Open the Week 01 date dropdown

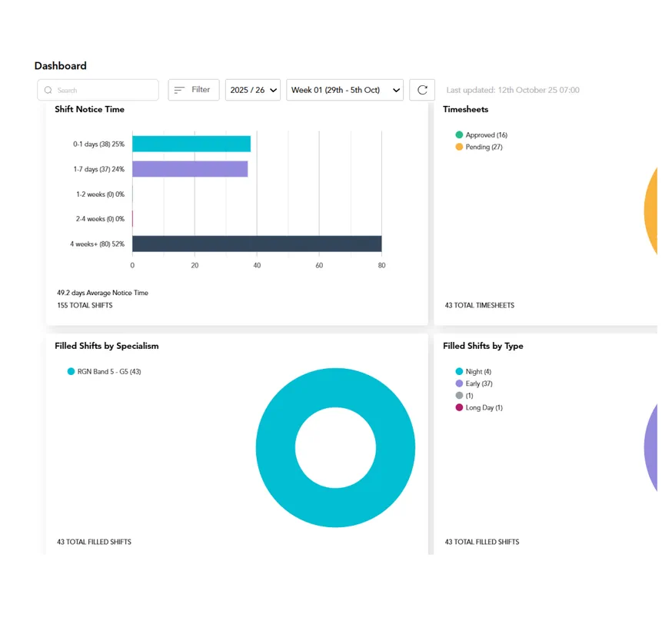click(x=344, y=90)
